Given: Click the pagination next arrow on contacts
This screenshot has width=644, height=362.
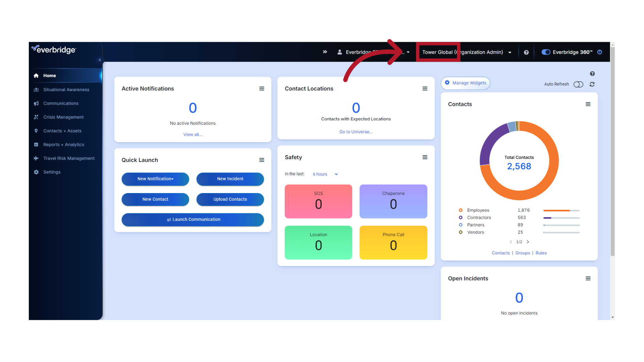Looking at the screenshot, I should click(528, 242).
